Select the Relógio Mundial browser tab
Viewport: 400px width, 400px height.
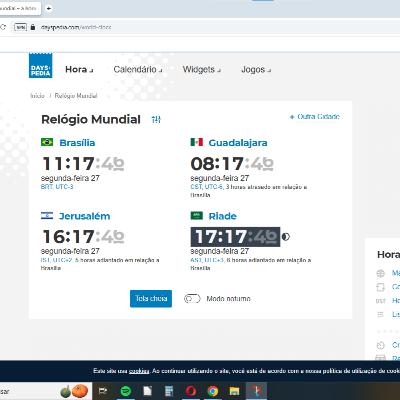(19, 8)
